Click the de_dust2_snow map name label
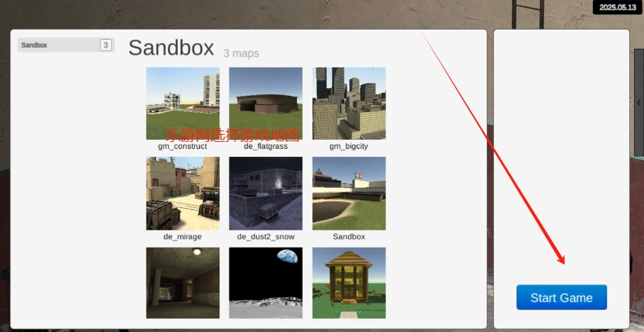Screen dimensions: 644x332 (x=266, y=236)
